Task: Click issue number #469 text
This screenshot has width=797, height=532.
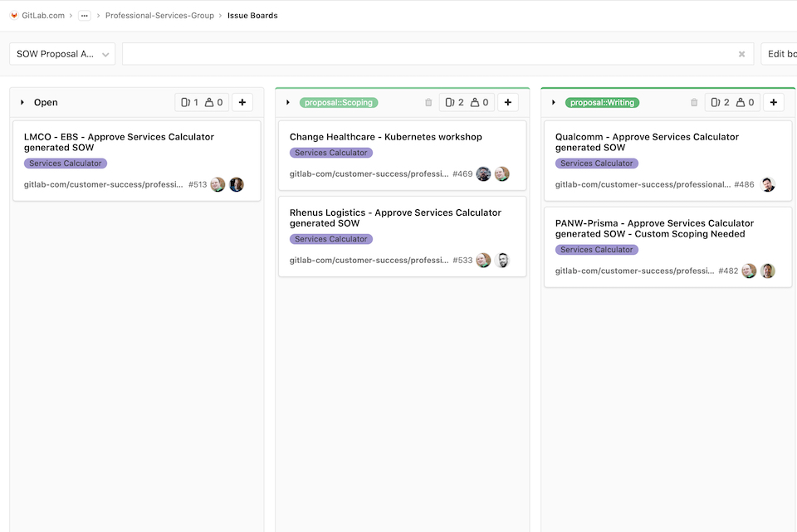Action: coord(462,173)
